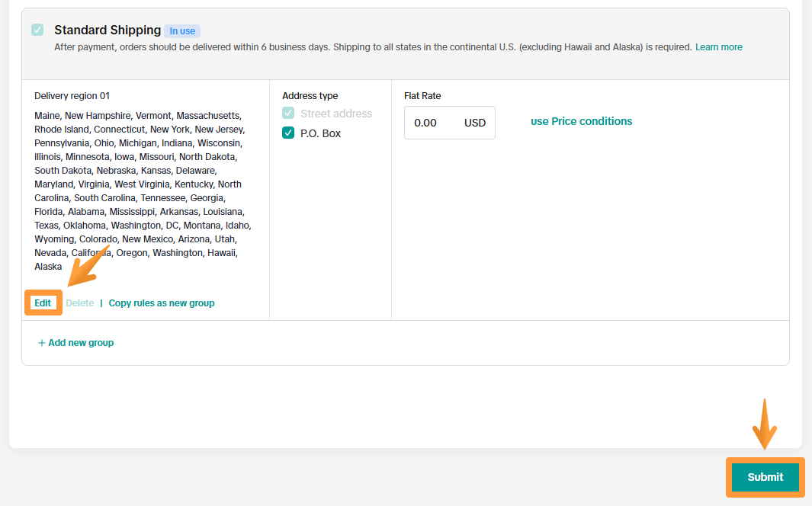Viewport: 812px width, 506px height.
Task: Toggle the Standard Shipping checkbox
Action: [x=37, y=30]
